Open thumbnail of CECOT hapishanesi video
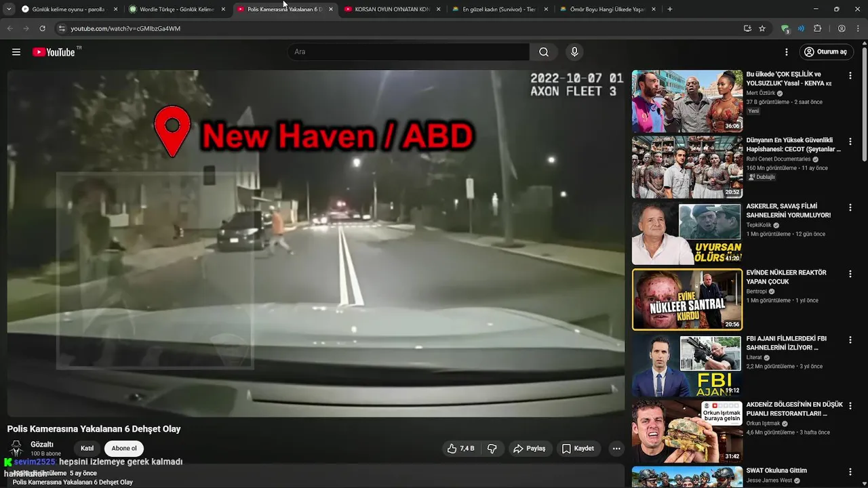868x488 pixels. pyautogui.click(x=687, y=167)
